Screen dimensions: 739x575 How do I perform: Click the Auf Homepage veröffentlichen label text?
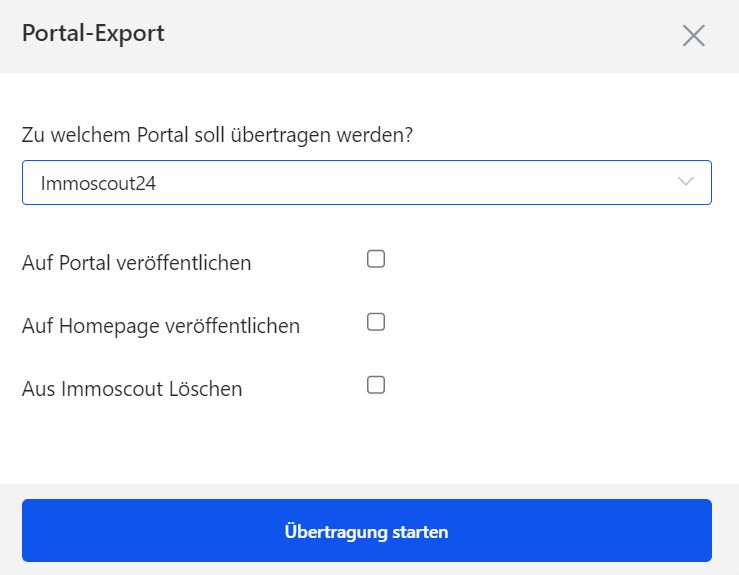click(x=160, y=326)
